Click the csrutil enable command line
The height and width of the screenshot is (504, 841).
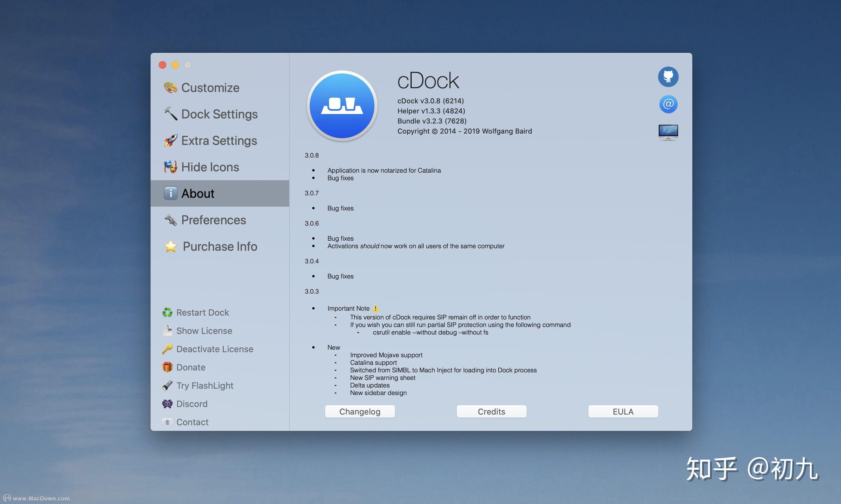coord(431,333)
